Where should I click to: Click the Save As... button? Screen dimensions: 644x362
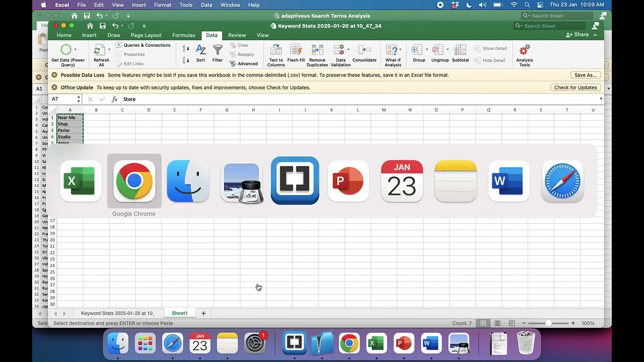(586, 75)
